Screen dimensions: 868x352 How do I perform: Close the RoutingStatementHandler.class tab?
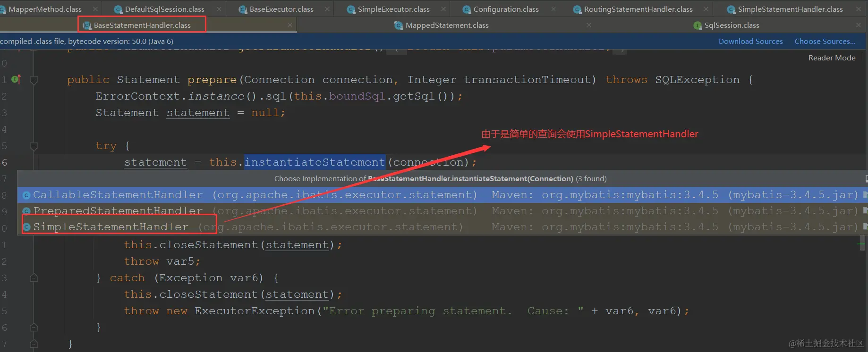click(706, 9)
